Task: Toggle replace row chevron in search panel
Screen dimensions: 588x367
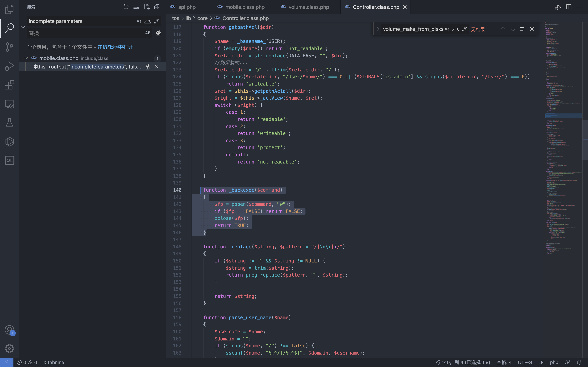Action: pyautogui.click(x=23, y=27)
